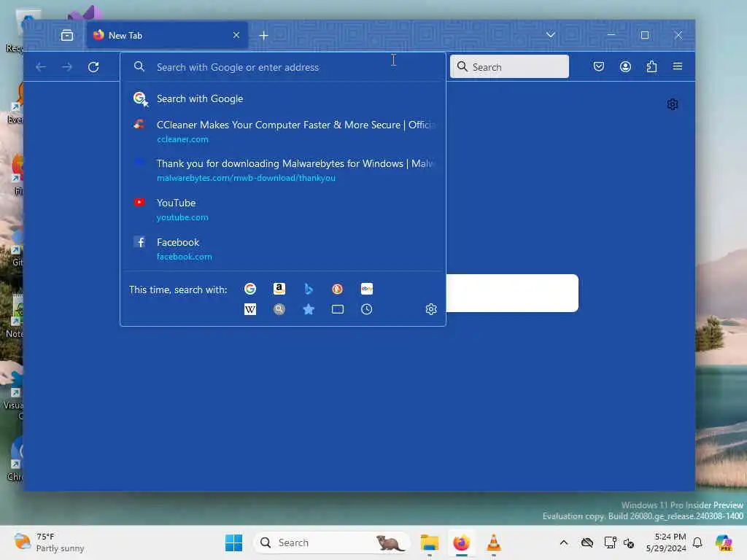This screenshot has height=560, width=747.
Task: Search this time with Wikipedia engine
Action: pos(250,309)
